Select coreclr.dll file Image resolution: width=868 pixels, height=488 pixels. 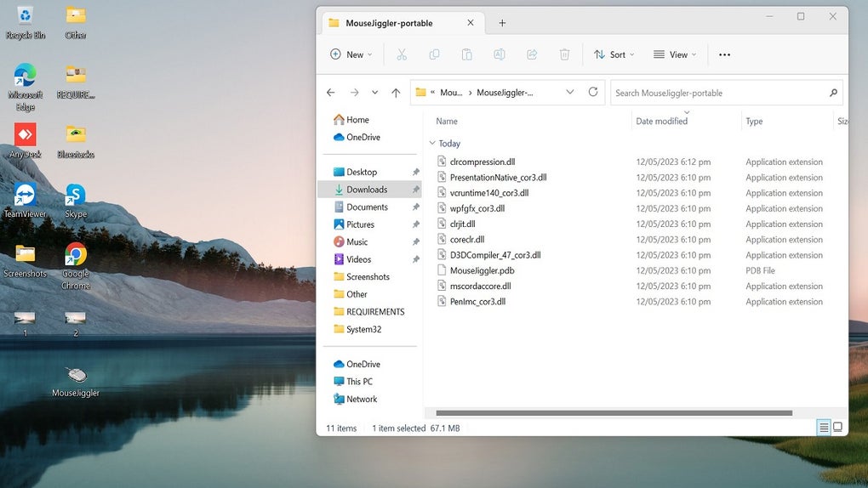click(x=460, y=239)
